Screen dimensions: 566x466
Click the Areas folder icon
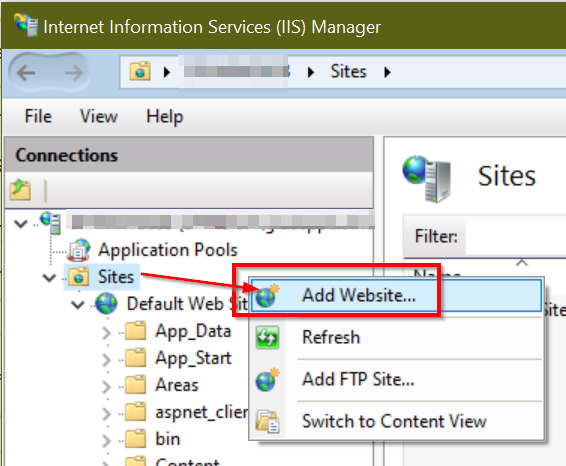click(x=136, y=384)
